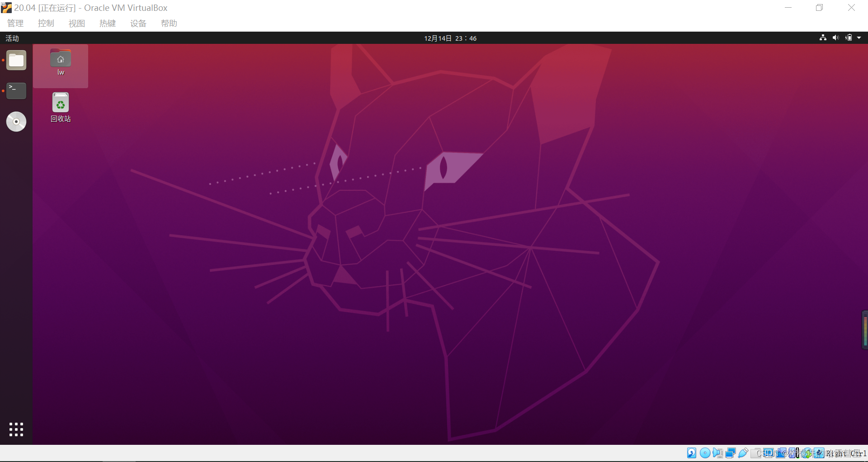868x462 pixels.
Task: Select the 回收站 trash icon
Action: click(x=61, y=108)
